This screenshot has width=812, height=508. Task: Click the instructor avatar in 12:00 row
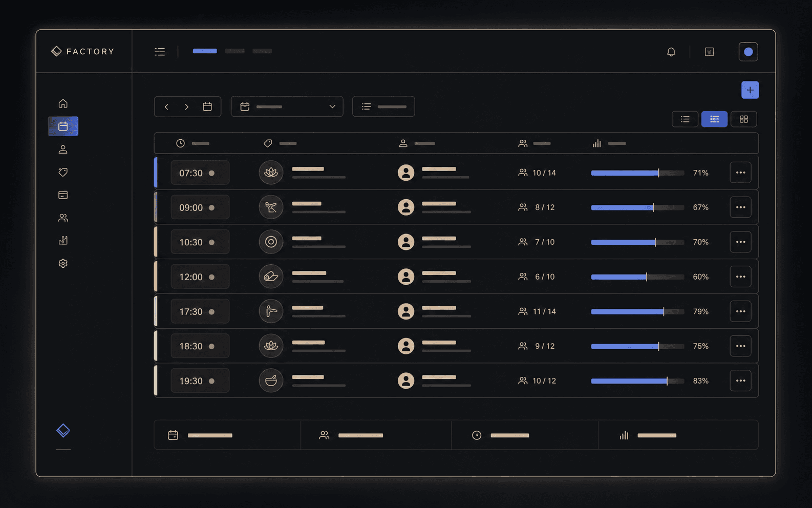click(x=406, y=277)
